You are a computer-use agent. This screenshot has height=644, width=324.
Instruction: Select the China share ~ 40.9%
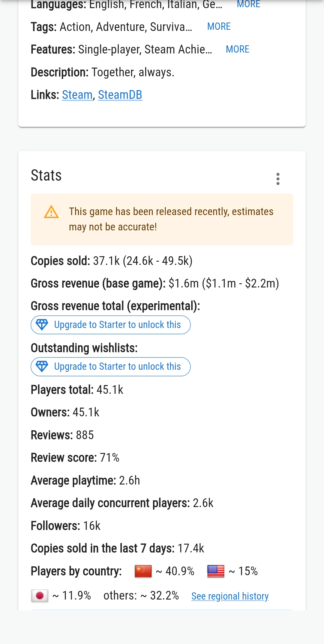(x=175, y=571)
